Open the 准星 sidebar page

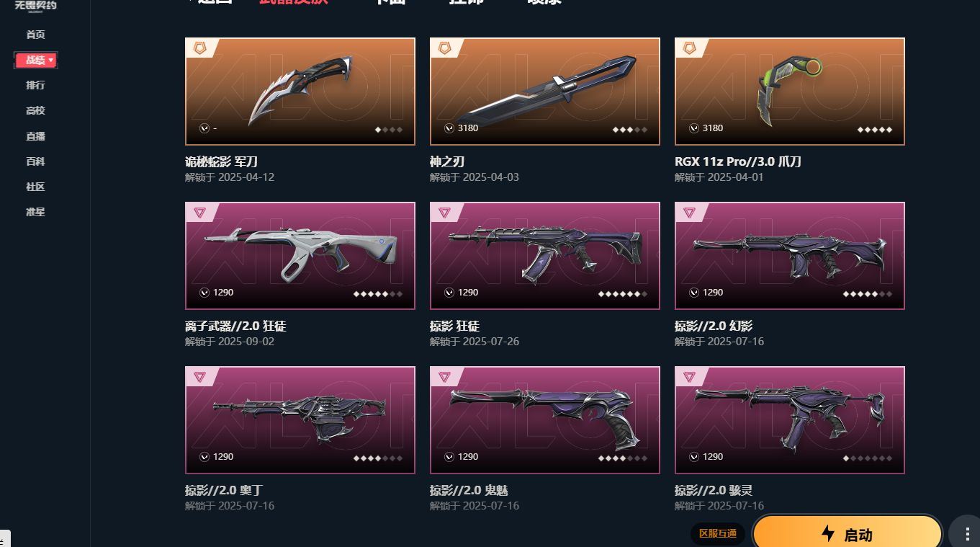click(x=35, y=212)
